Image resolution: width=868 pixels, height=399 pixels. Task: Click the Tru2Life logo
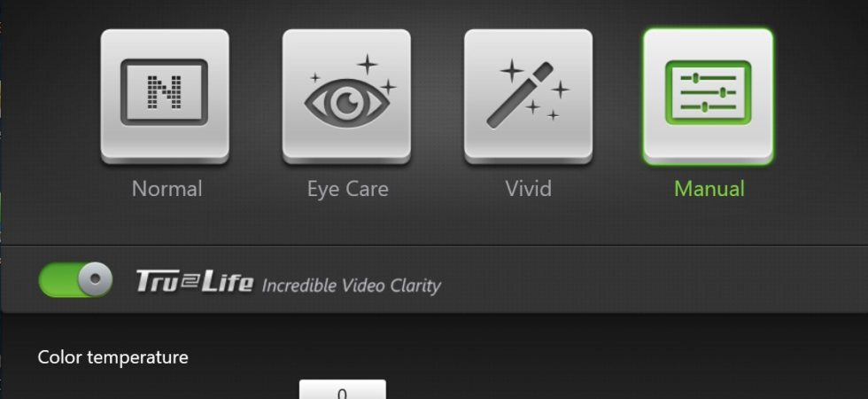[195, 281]
